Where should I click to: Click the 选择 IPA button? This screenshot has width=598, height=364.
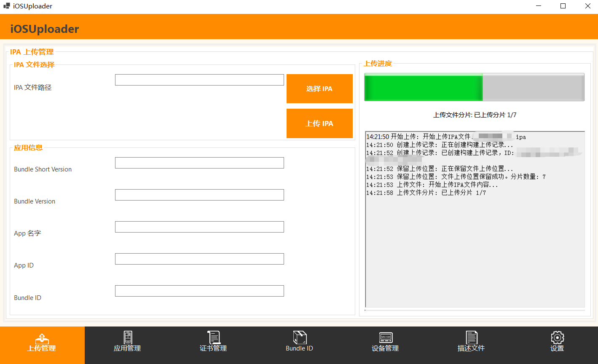(319, 88)
